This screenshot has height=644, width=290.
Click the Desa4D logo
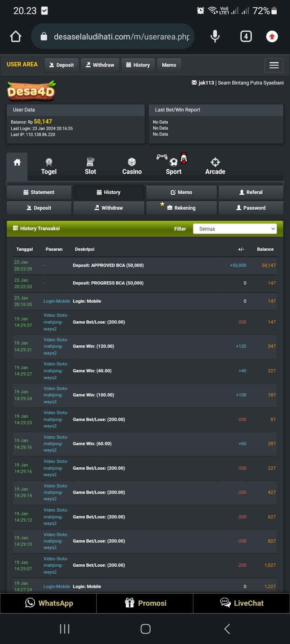[31, 91]
